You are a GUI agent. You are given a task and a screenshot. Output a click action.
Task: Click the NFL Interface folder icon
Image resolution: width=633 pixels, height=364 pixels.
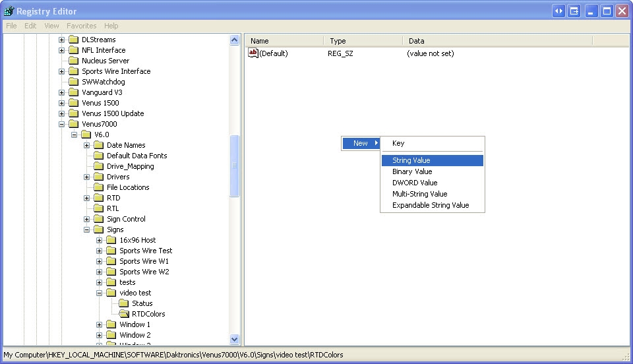pos(73,50)
